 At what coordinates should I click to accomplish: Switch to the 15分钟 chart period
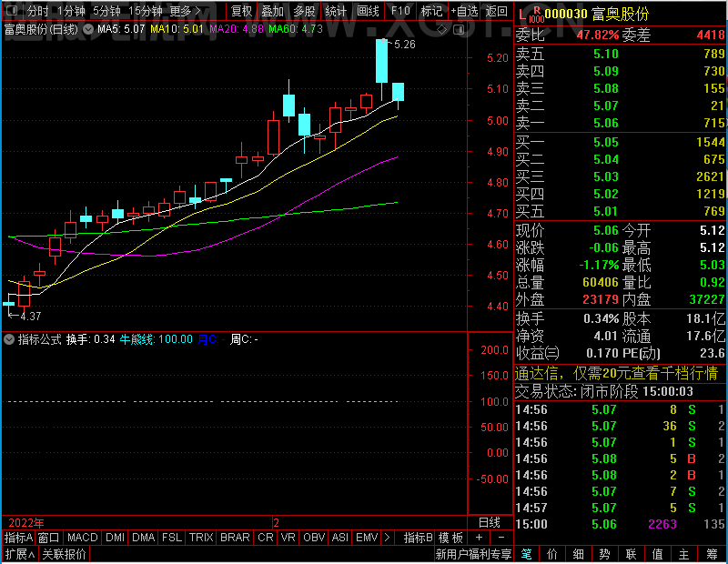tap(146, 11)
